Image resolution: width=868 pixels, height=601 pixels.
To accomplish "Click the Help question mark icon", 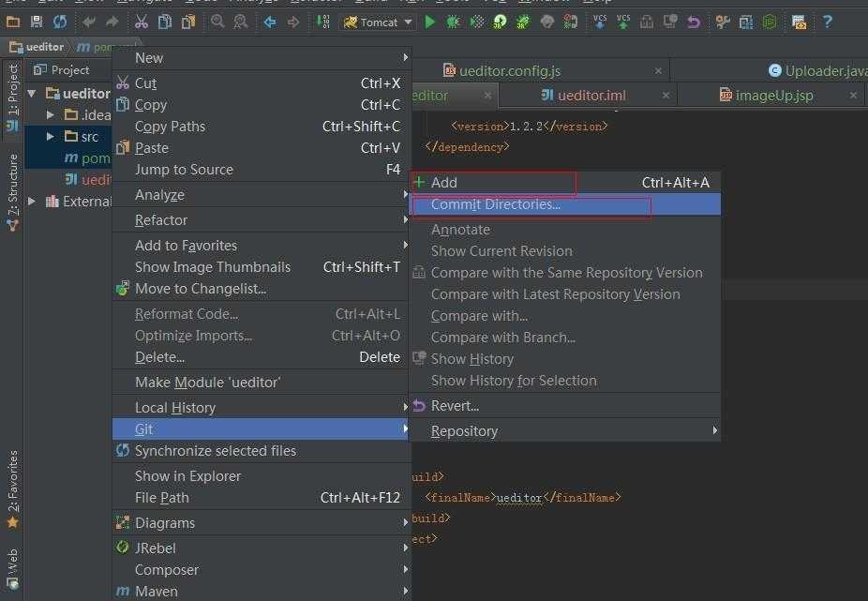I will [828, 22].
